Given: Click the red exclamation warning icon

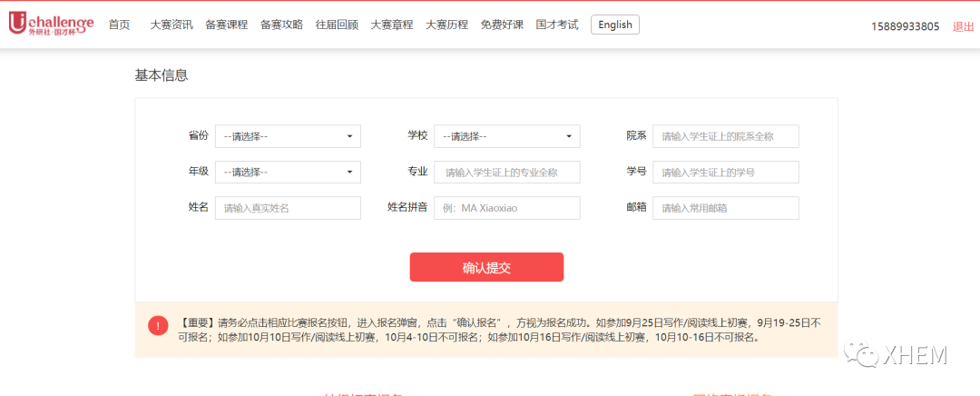Looking at the screenshot, I should pyautogui.click(x=159, y=326).
